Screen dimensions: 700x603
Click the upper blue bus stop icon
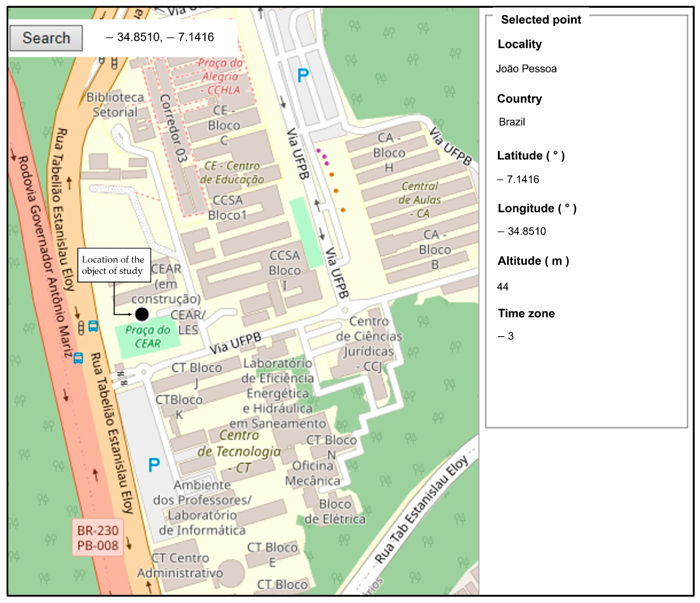point(93,326)
